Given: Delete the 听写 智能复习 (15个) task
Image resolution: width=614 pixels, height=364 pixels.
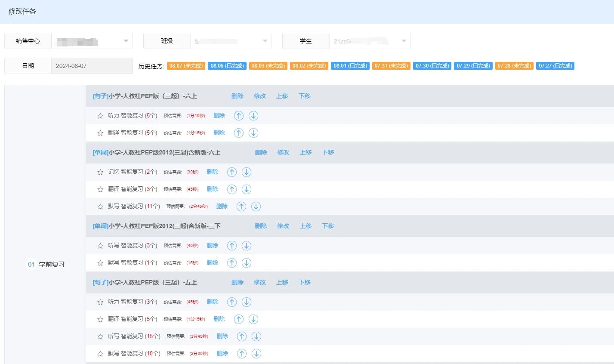Looking at the screenshot, I should point(222,336).
